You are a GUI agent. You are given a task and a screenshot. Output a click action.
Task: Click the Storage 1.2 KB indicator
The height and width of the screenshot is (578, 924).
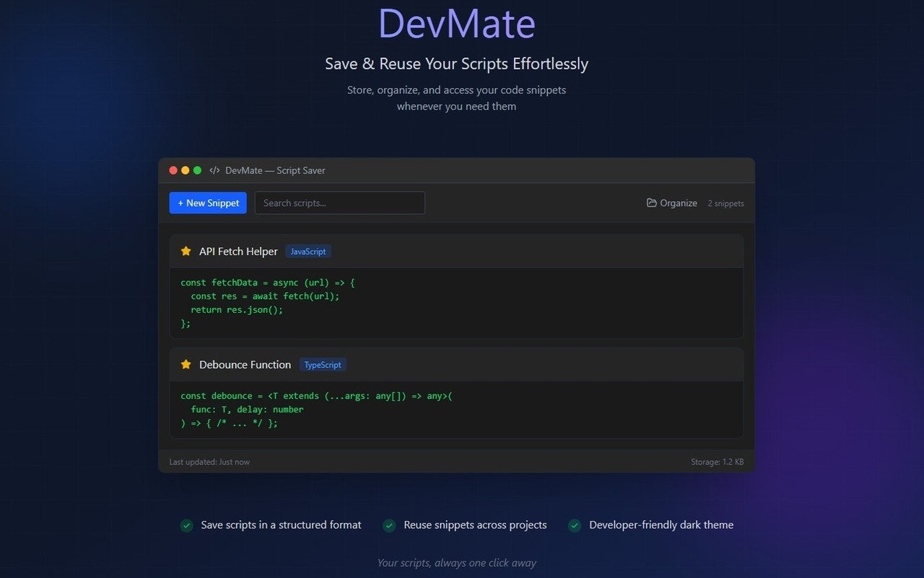coord(717,461)
